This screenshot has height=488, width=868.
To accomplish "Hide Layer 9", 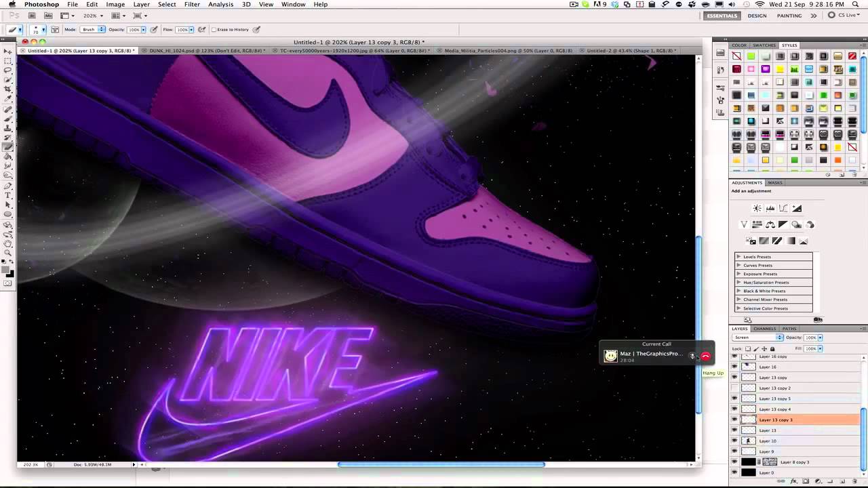I will [734, 451].
